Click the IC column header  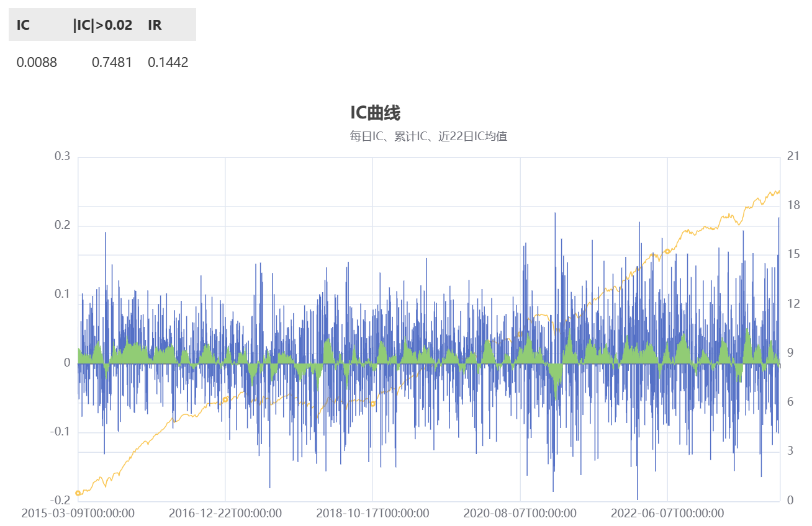[x=23, y=25]
